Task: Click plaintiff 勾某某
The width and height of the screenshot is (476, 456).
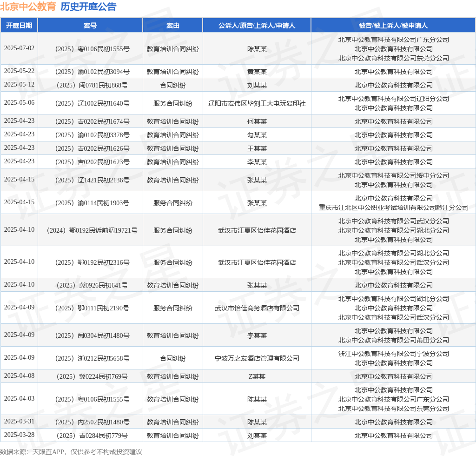Action: pos(257,135)
